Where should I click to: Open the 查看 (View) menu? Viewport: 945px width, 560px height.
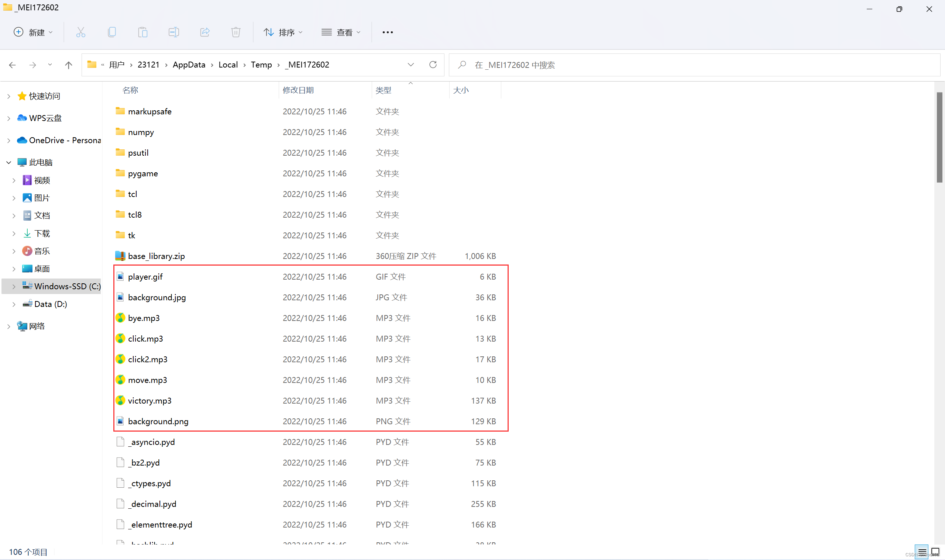pyautogui.click(x=341, y=32)
